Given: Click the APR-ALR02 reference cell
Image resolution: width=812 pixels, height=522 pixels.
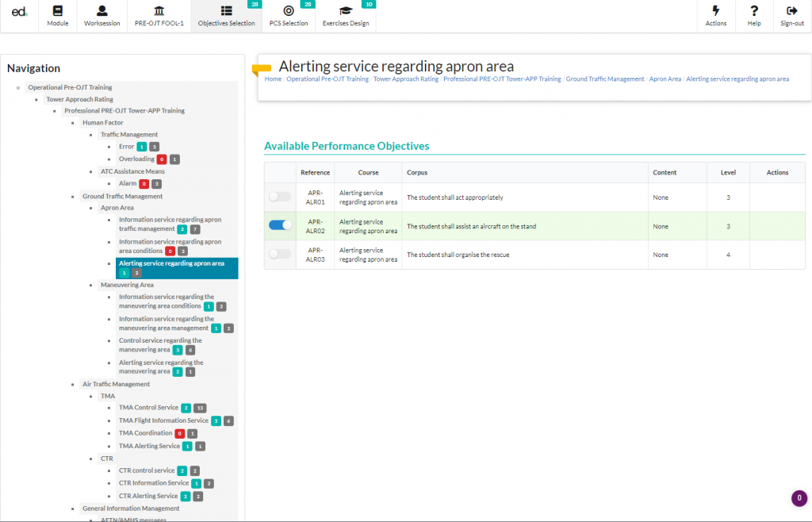Looking at the screenshot, I should [315, 226].
